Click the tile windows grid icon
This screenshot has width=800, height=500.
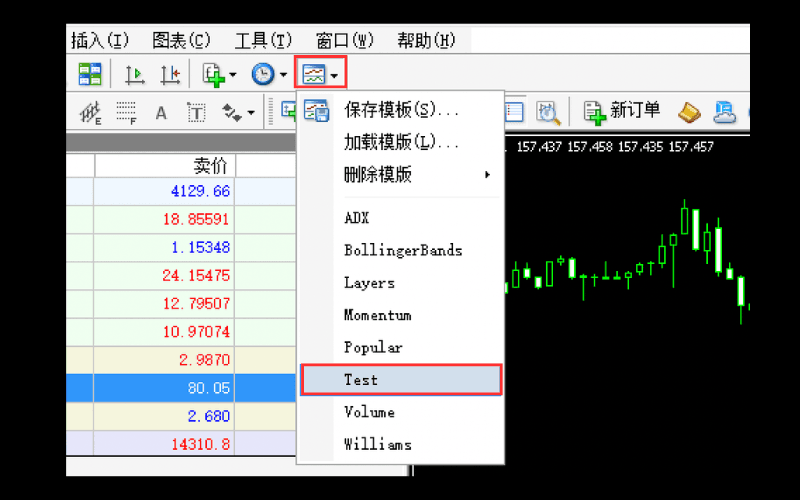90,74
